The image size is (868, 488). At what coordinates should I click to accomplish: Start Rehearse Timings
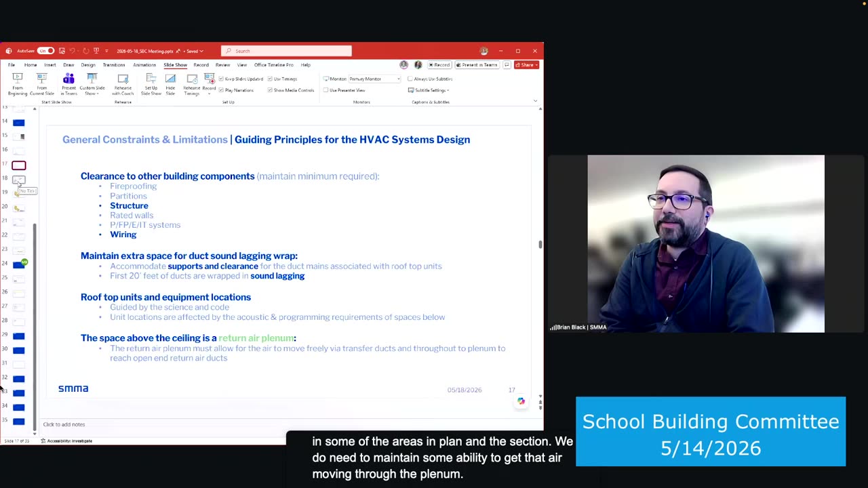(x=192, y=84)
